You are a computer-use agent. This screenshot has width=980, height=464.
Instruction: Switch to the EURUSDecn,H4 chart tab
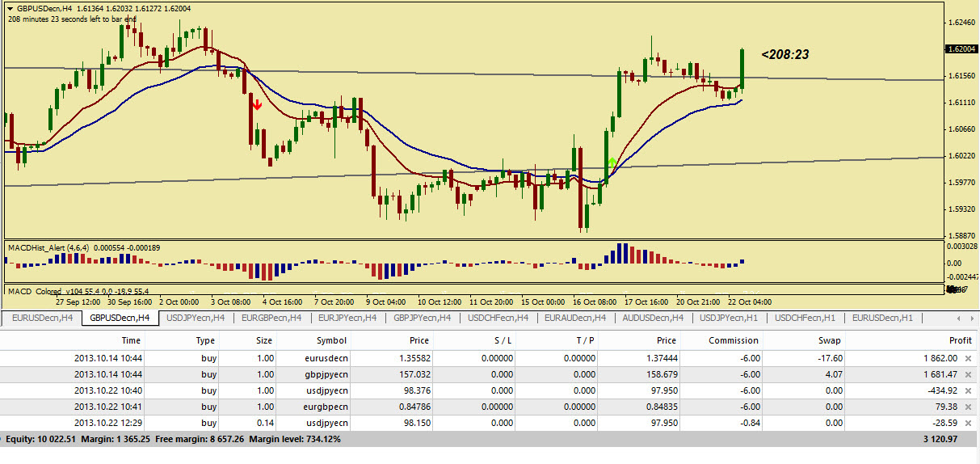[42, 318]
